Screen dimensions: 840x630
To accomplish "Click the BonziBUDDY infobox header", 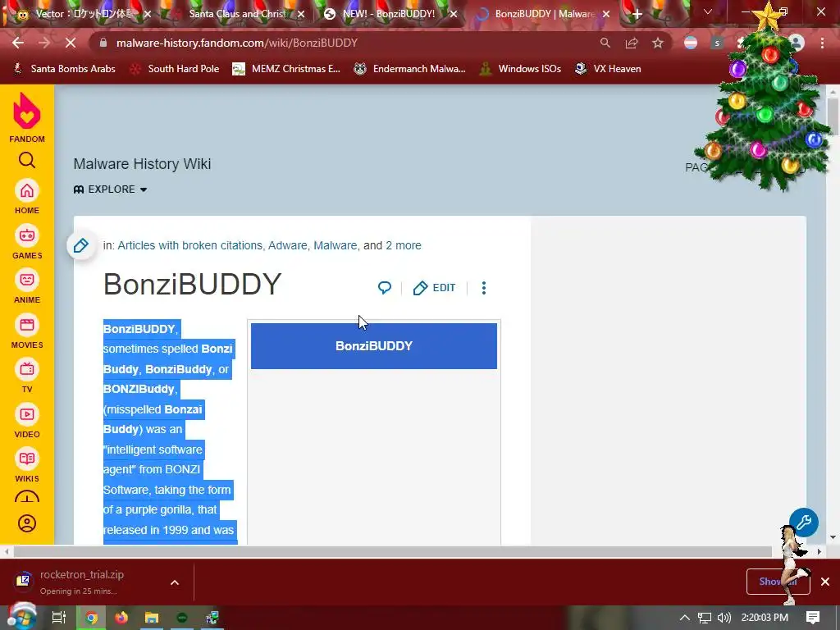I will 374,346.
